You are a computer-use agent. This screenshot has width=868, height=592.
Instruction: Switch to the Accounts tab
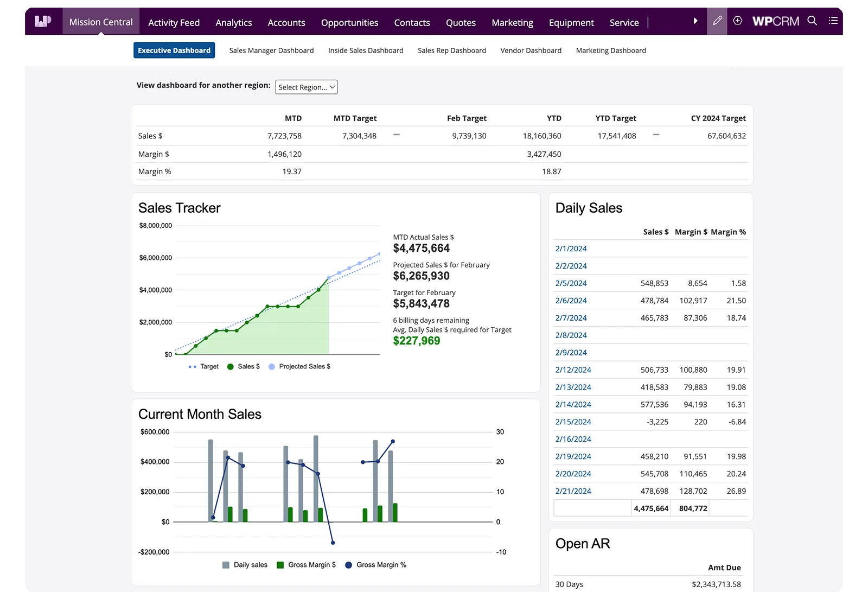(286, 22)
